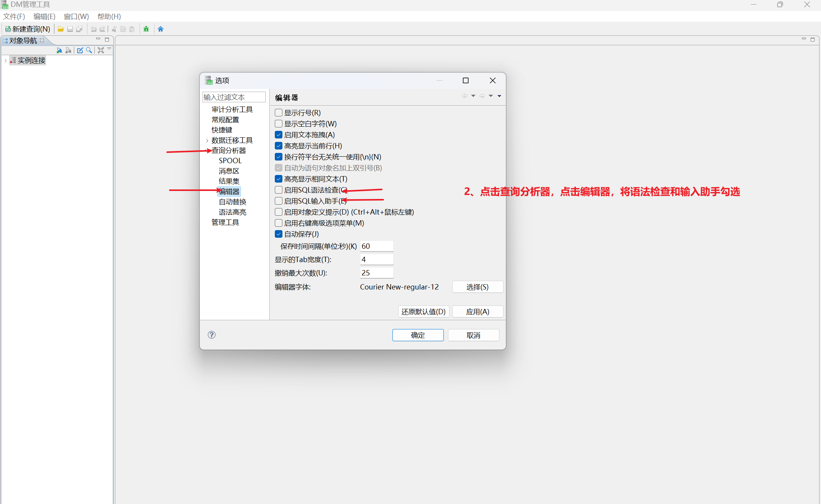Open 帮助(H) menu
The image size is (821, 504).
(109, 16)
